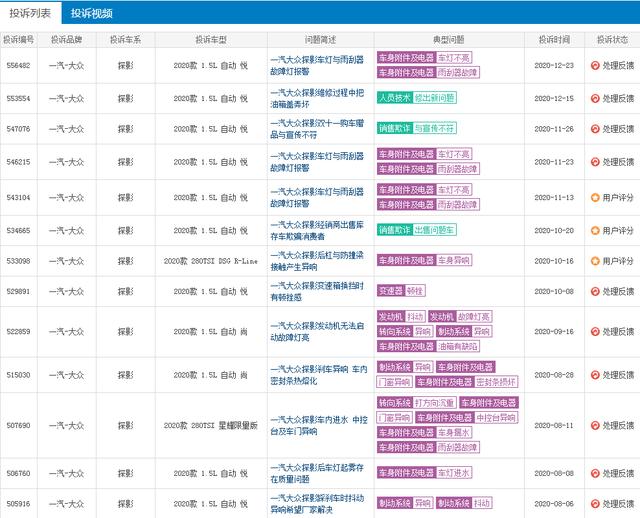Open 经销商出售库存车 complaint link
Screen dimensions: 640x518
(317, 231)
